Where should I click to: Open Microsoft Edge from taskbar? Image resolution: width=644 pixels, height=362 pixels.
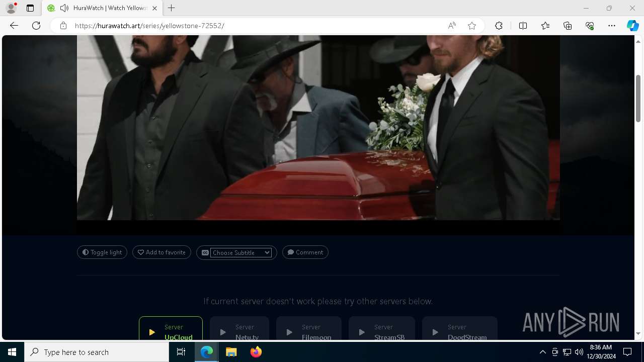click(207, 352)
